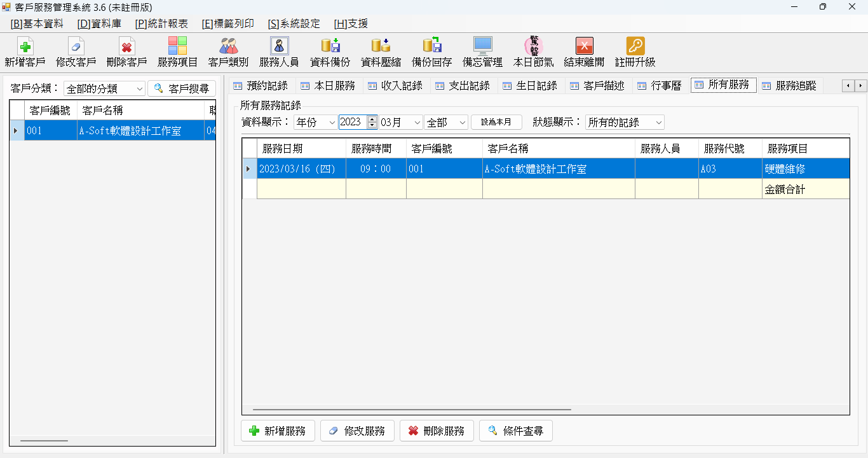Click the 2023 year input field
The width and height of the screenshot is (868, 458).
[x=353, y=122]
